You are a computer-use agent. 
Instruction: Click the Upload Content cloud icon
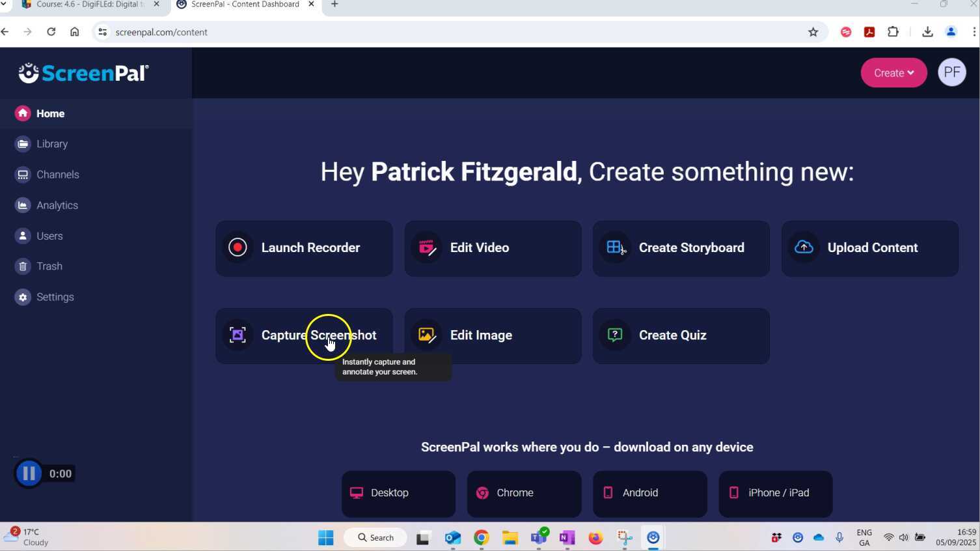(804, 247)
